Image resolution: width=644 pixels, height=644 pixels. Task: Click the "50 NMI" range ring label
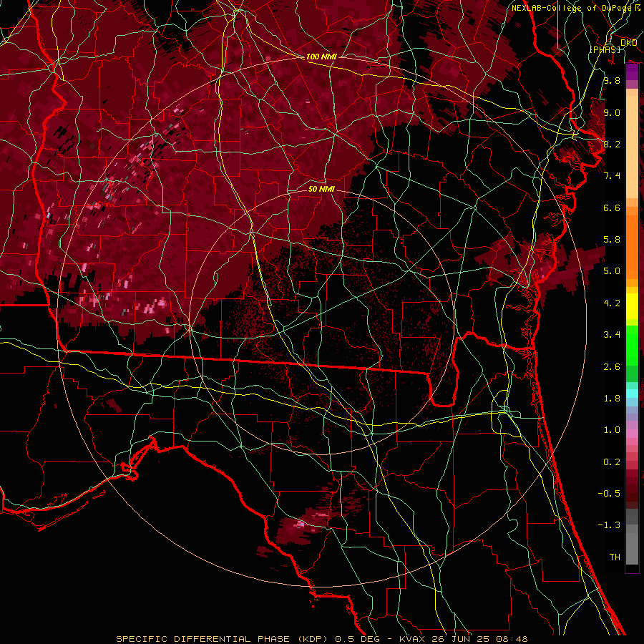[321, 189]
